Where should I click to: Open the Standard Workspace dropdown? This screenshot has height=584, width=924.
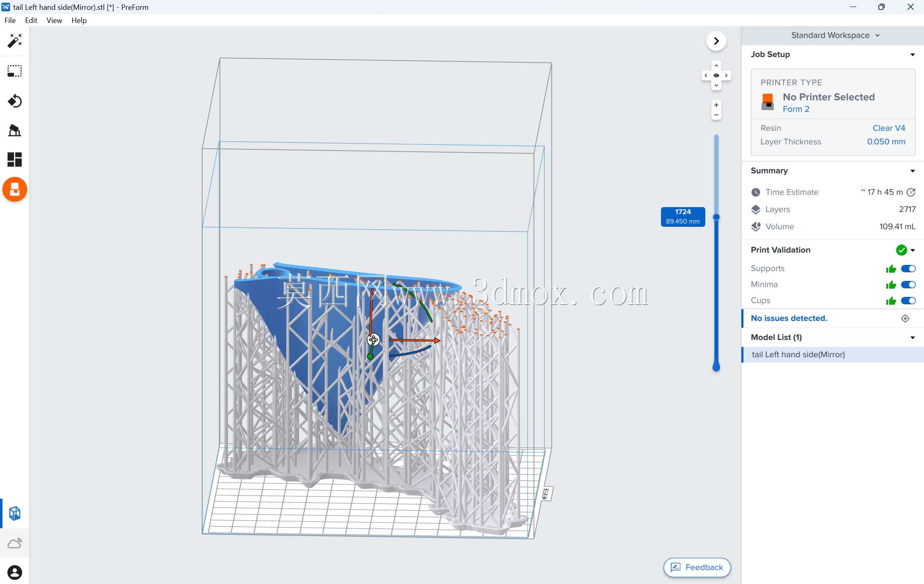(x=835, y=35)
